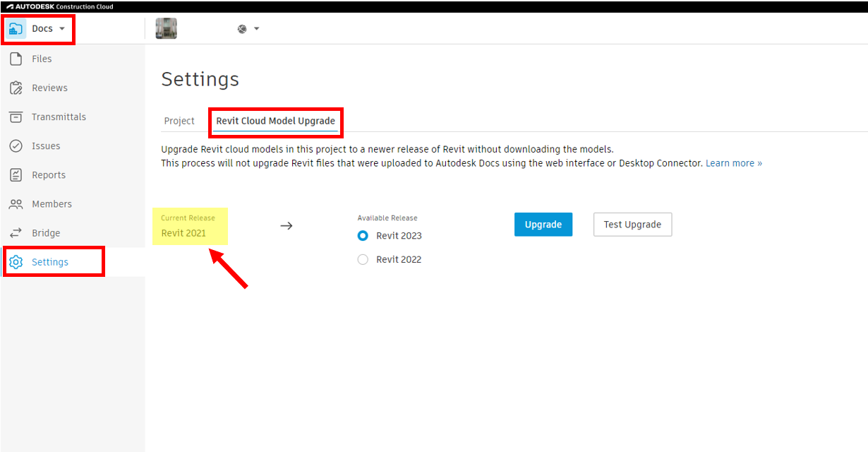Open the Files section icon in sidebar
868x452 pixels.
click(x=16, y=59)
